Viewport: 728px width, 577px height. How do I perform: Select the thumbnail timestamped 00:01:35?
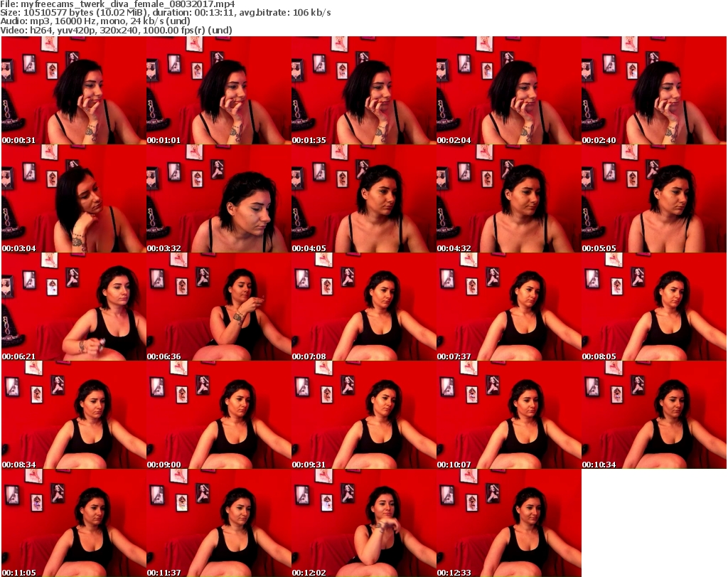coord(363,90)
